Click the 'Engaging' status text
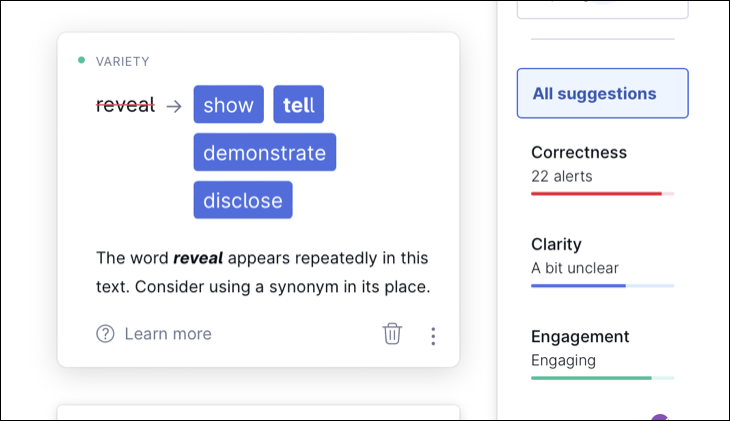Viewport: 730px width, 421px height. 563,360
